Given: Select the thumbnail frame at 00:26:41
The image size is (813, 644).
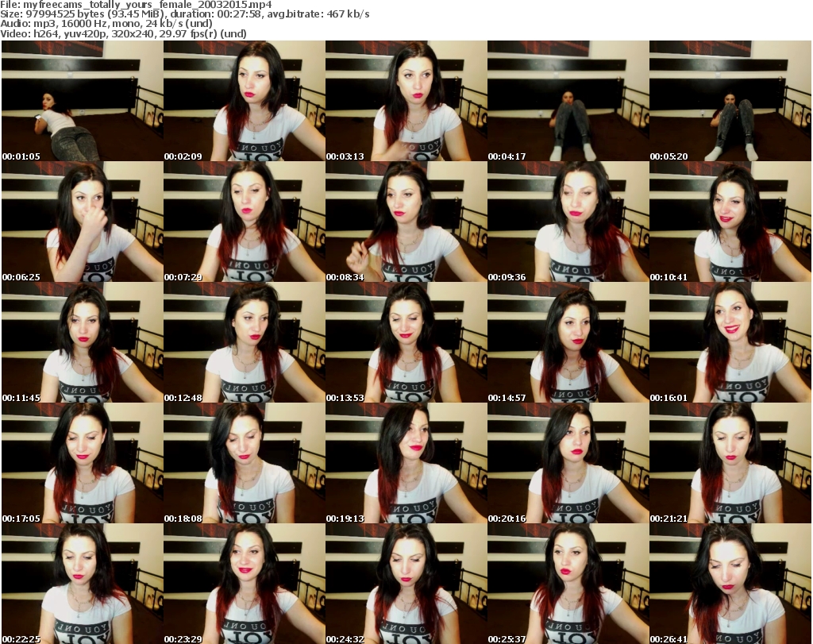Looking at the screenshot, I should [x=730, y=584].
